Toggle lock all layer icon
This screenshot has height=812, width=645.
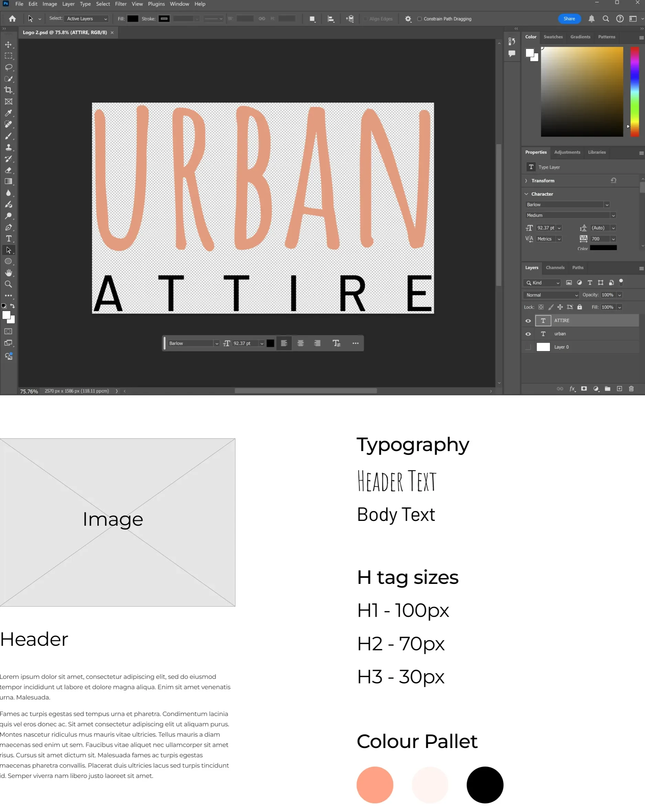pyautogui.click(x=580, y=307)
